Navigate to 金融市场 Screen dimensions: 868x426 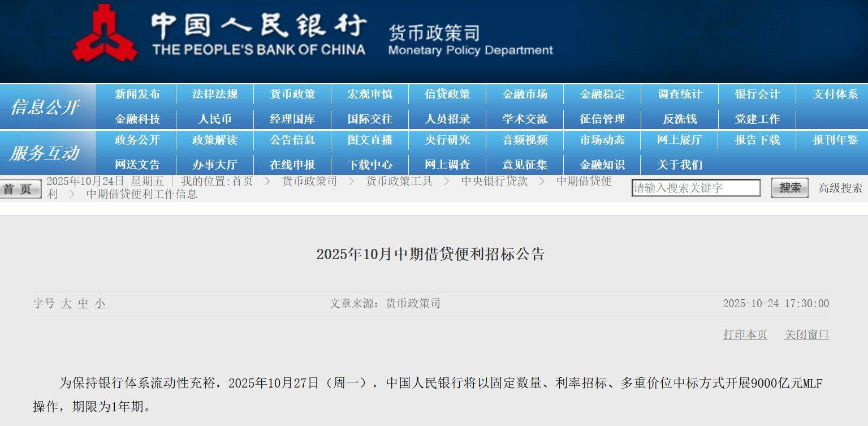click(x=525, y=94)
